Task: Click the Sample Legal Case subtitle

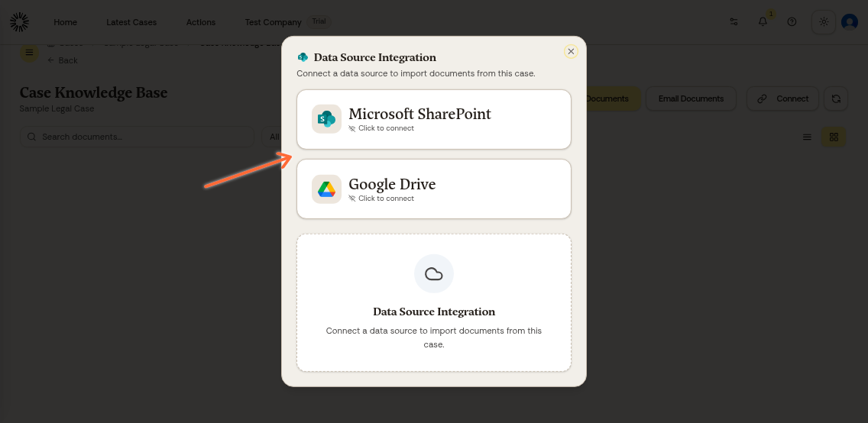Action: (x=57, y=108)
